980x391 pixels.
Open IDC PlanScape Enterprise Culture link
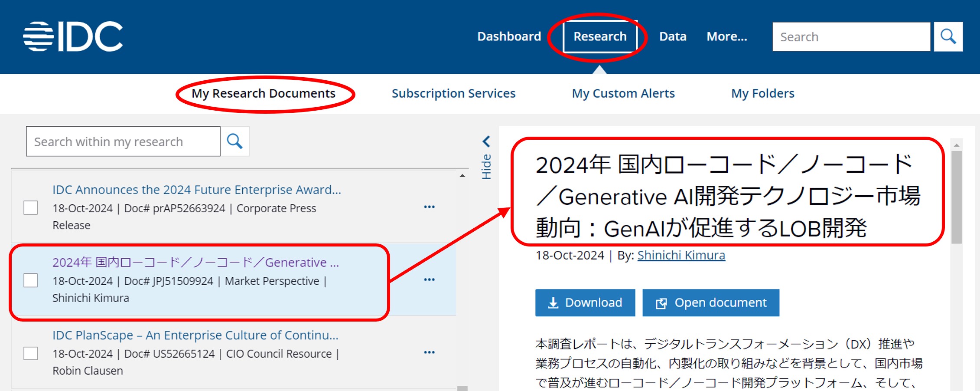point(195,335)
